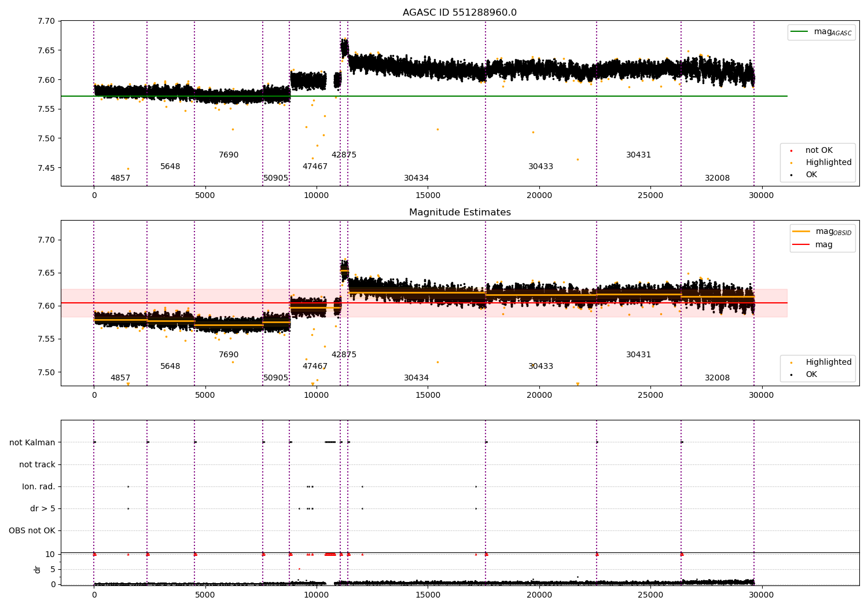Image resolution: width=868 pixels, height=608 pixels.
Task: Click the 'not track' axis label
Action: tap(37, 464)
